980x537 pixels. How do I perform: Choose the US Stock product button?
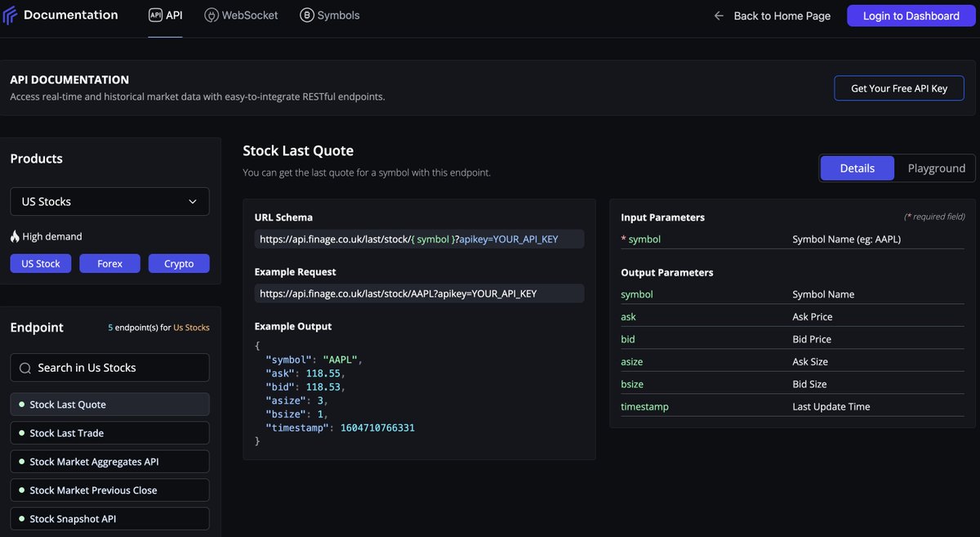point(41,263)
